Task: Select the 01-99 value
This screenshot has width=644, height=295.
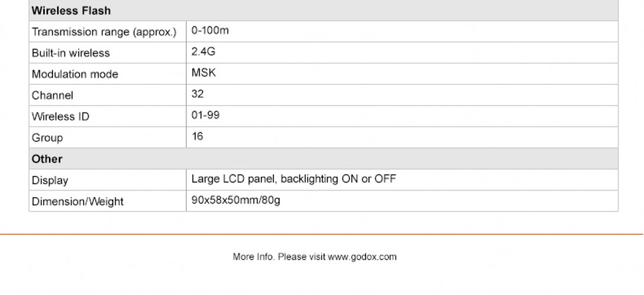Action: tap(205, 116)
